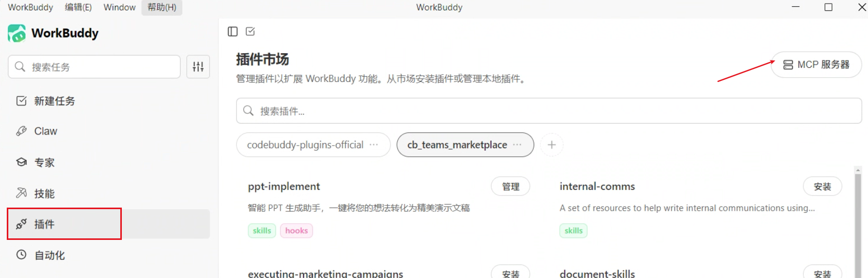Screen dimensions: 868x278
Task: Open the ppt-implement plugin title
Action: [284, 186]
